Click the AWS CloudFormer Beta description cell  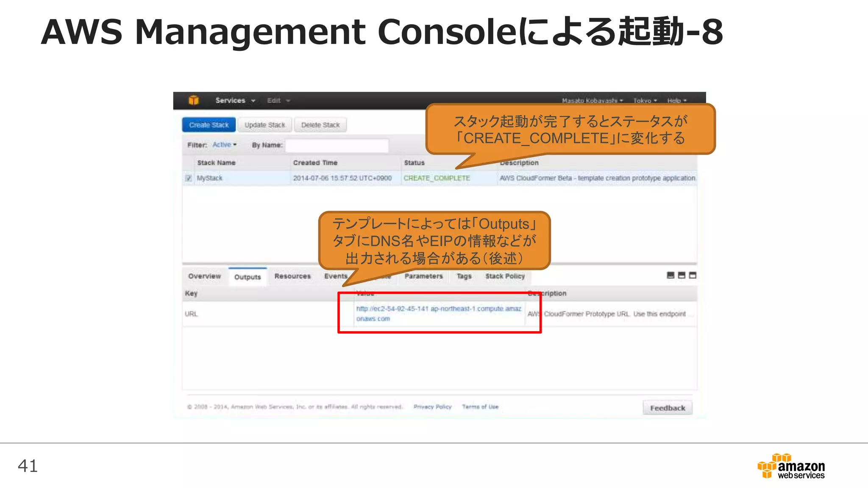597,178
